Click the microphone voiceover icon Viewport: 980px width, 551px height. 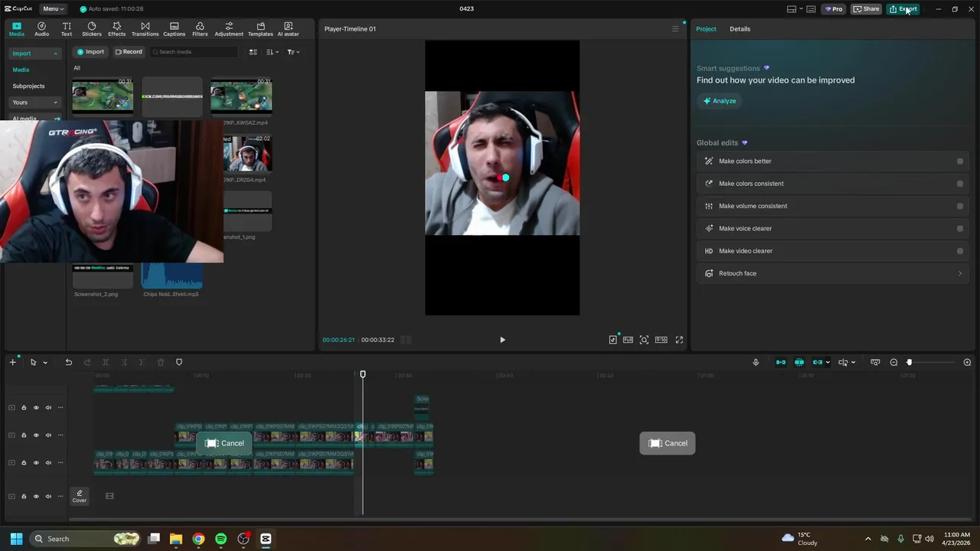pos(756,362)
